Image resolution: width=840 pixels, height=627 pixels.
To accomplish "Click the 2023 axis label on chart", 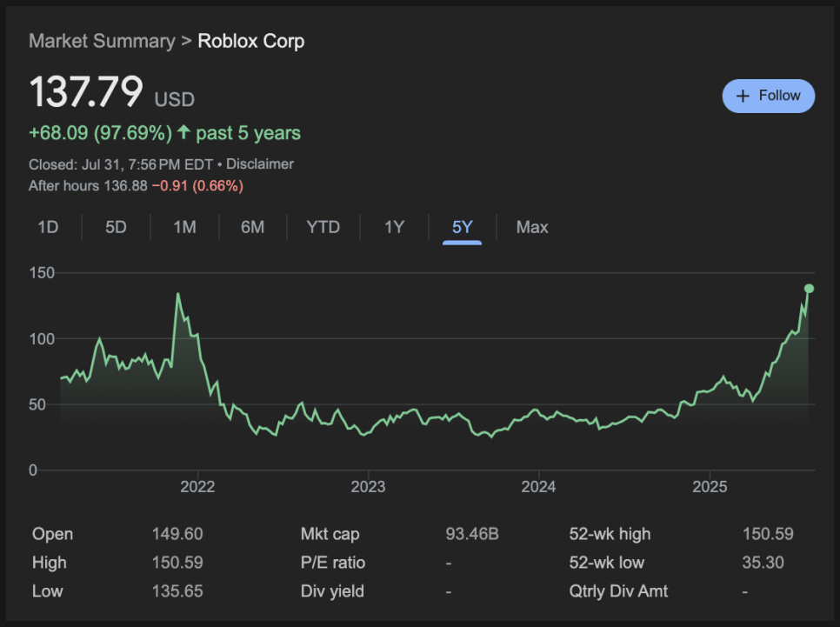I will (x=368, y=487).
